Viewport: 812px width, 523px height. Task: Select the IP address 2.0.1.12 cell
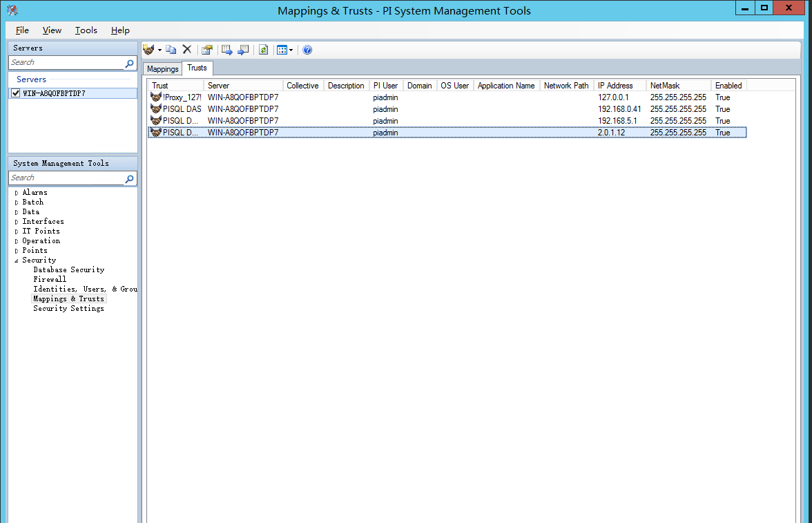pos(611,133)
